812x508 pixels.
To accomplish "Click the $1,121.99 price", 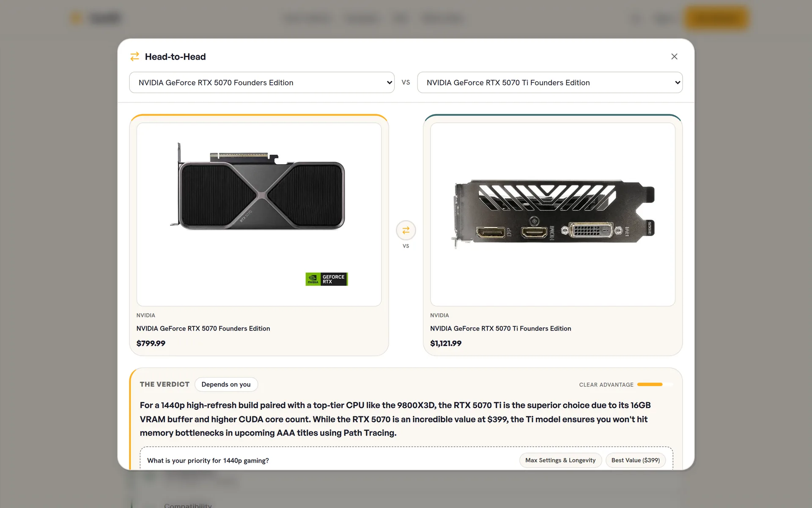I will [x=446, y=343].
